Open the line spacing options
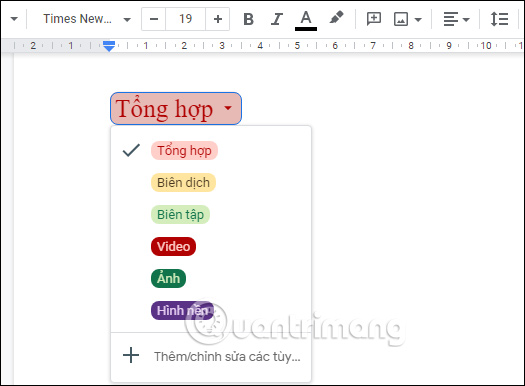Screen dimensions: 525x386 (499, 19)
